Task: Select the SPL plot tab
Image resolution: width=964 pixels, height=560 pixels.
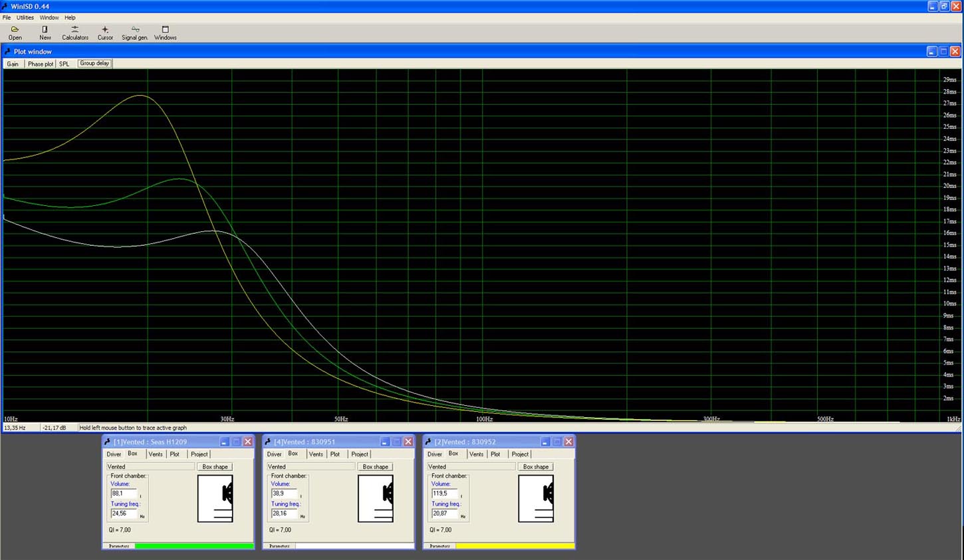Action: click(x=64, y=64)
